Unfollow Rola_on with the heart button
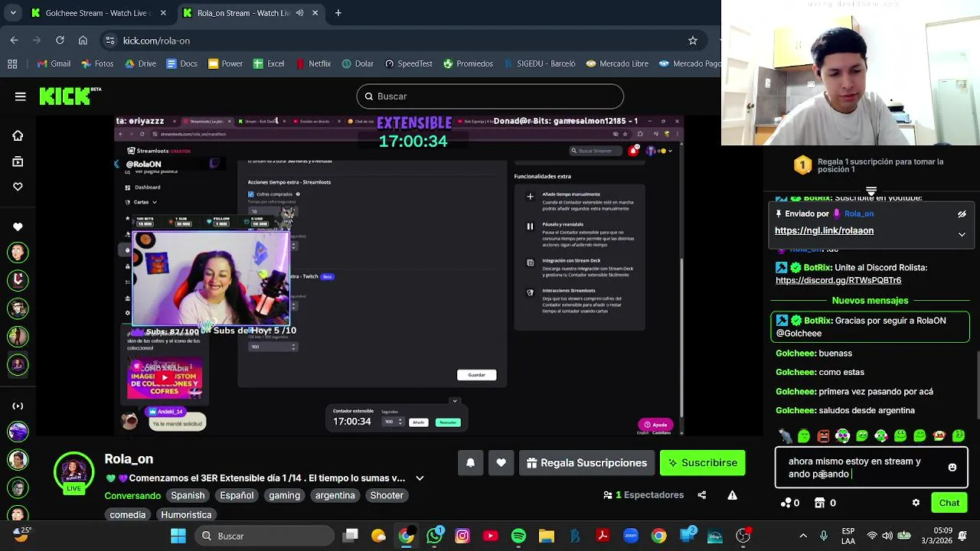980x551 pixels. [501, 463]
